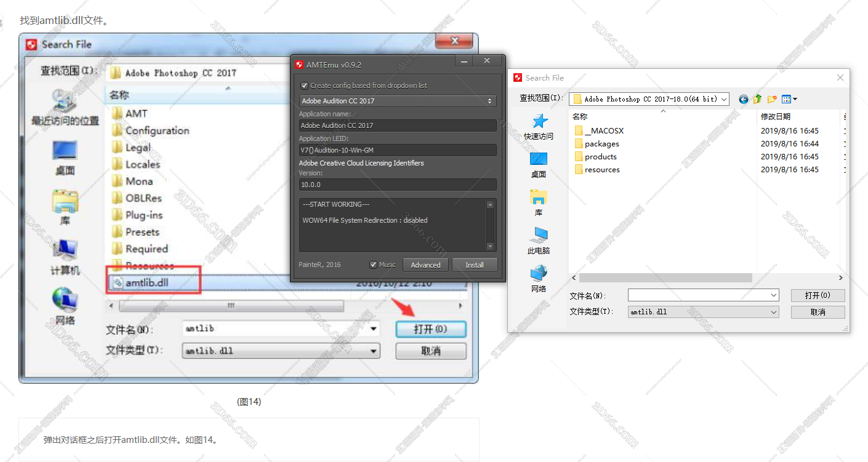Select the Required folder
The width and height of the screenshot is (868, 462).
tap(140, 249)
